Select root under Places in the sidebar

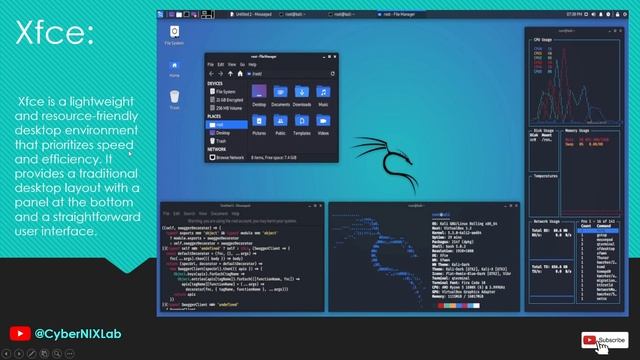(227, 124)
